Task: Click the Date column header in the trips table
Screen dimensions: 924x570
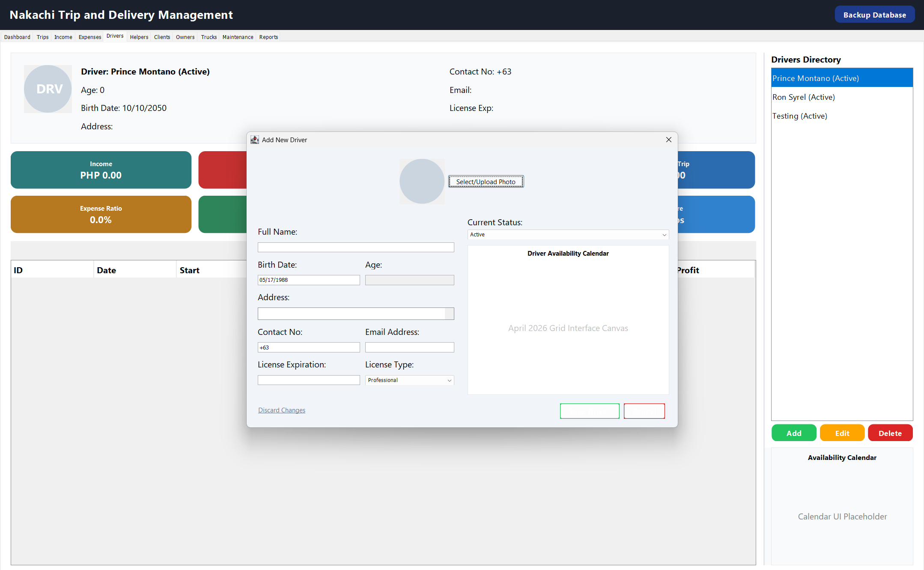Action: click(x=135, y=270)
